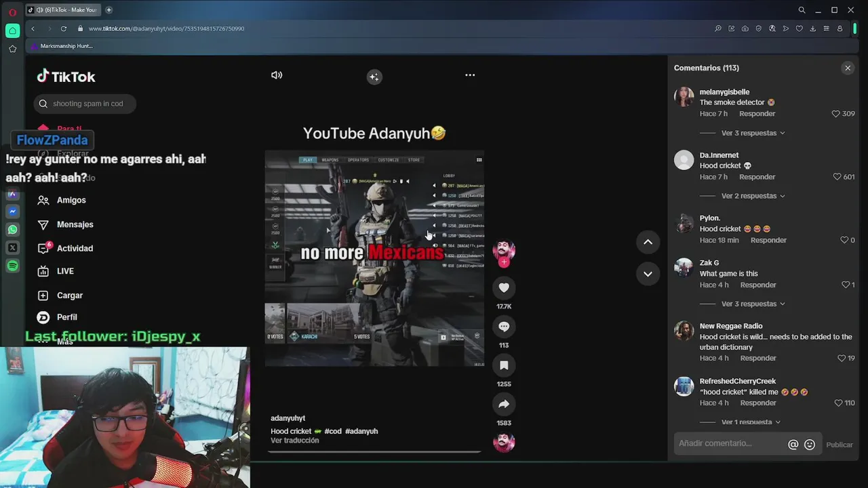This screenshot has height=488, width=868.
Task: Open Spotify in the Opera sidebar
Action: [x=12, y=266]
